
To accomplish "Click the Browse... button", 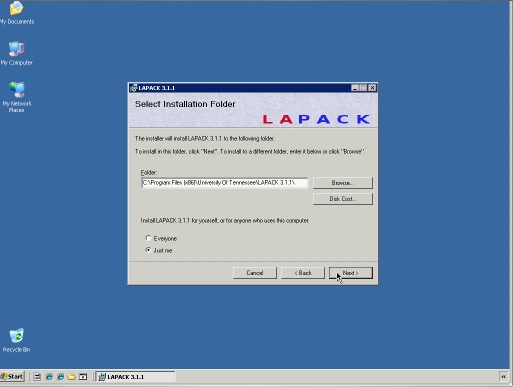I will 343,183.
